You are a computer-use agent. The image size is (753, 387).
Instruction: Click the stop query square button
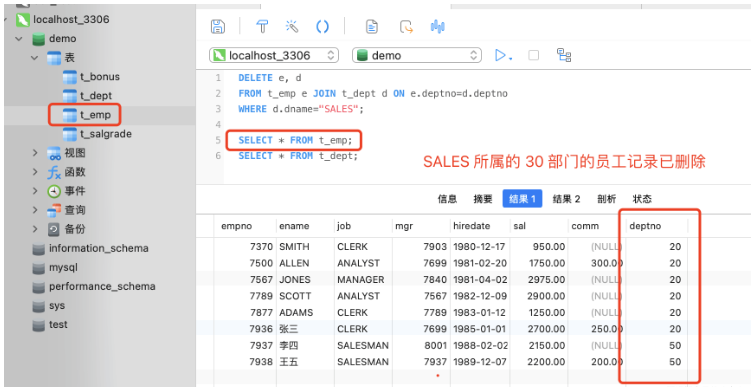point(534,55)
